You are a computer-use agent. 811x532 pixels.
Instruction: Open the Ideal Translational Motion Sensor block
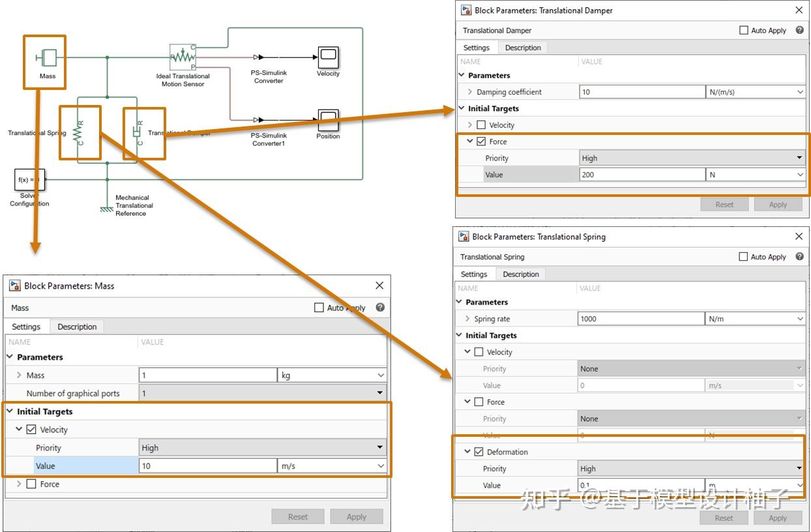coord(183,59)
